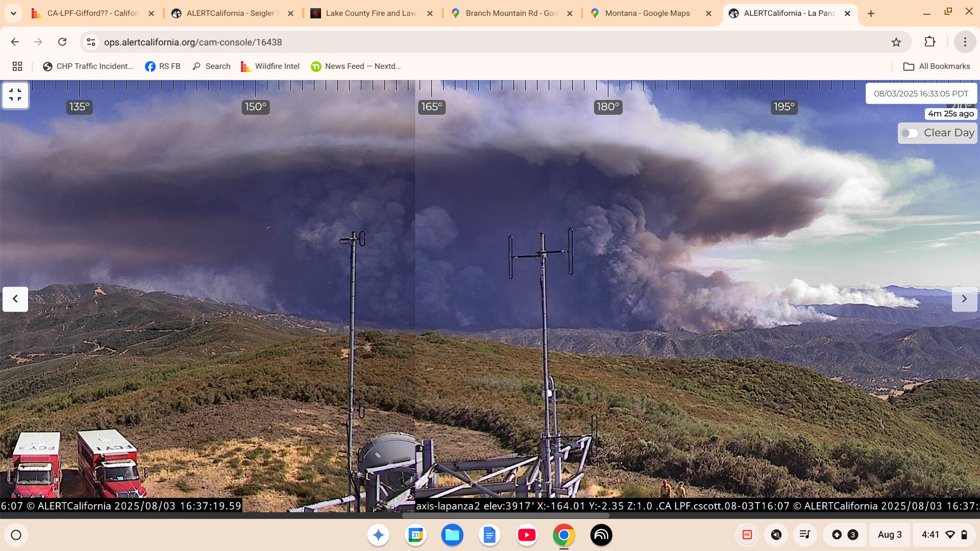The image size is (980, 551).
Task: Open view site information icon
Action: click(x=91, y=42)
